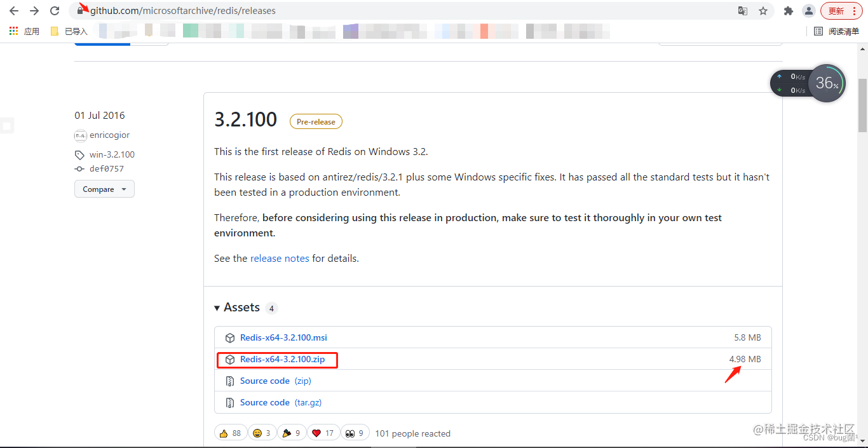Click the tag icon next to win-3.2.100
The width and height of the screenshot is (868, 448).
pyautogui.click(x=79, y=154)
